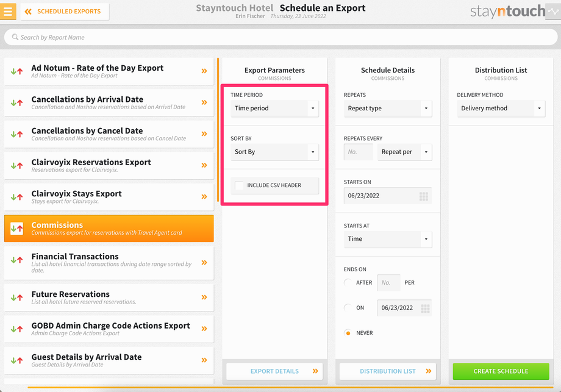Screen dimensions: 561x392
Task: Select Ad Notum - Rate of the Day Export
Action: click(x=109, y=71)
